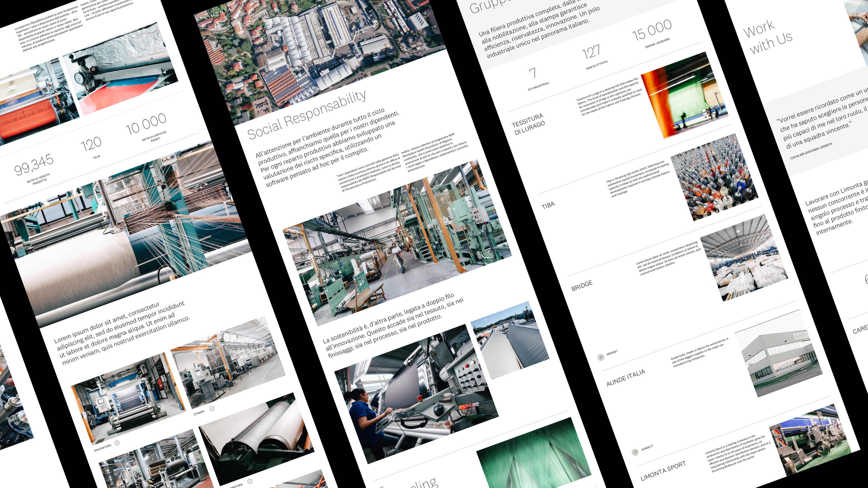Viewport: 868px width, 488px height.
Task: Click the plus icon beside STAMPA
Action: 212,408
